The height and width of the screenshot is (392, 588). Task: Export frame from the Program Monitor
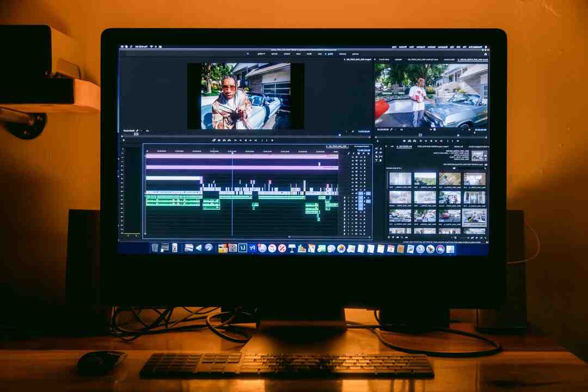pos(219,140)
